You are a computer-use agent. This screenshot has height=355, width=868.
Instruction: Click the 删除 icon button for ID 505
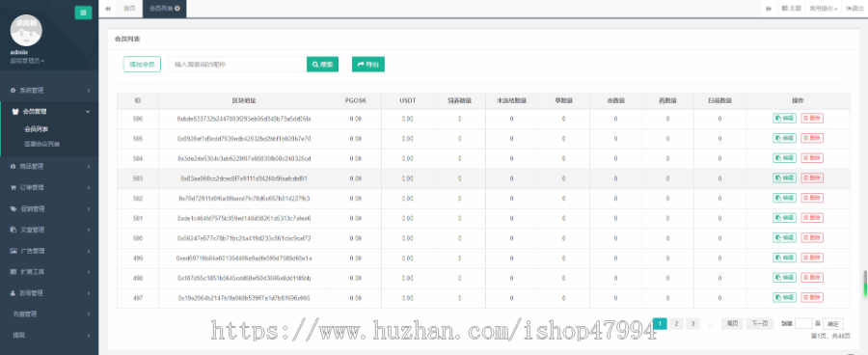pyautogui.click(x=812, y=138)
